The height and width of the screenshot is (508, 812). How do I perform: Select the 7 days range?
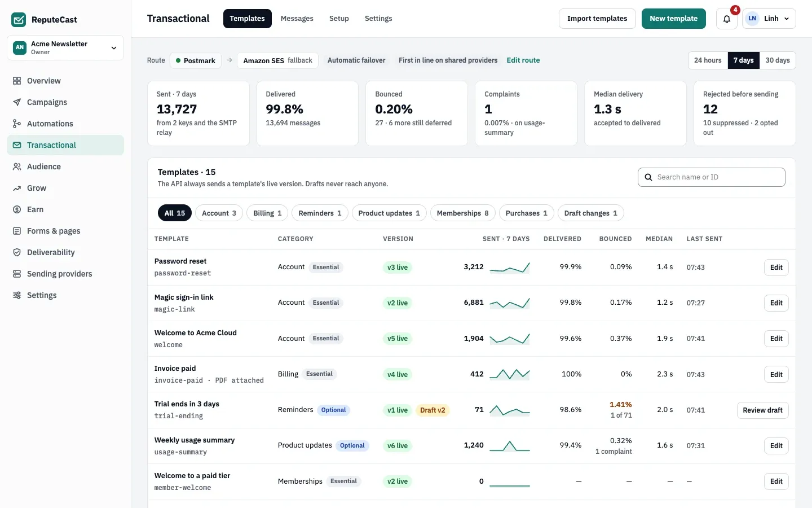743,60
